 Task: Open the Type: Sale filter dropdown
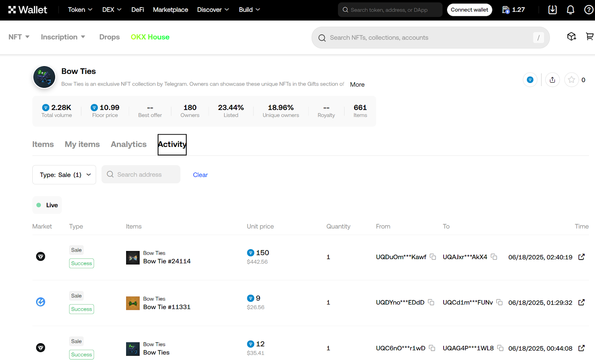click(x=64, y=175)
